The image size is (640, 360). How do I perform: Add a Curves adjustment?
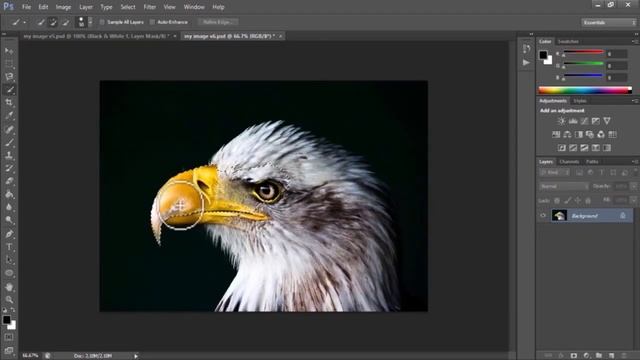(x=584, y=121)
